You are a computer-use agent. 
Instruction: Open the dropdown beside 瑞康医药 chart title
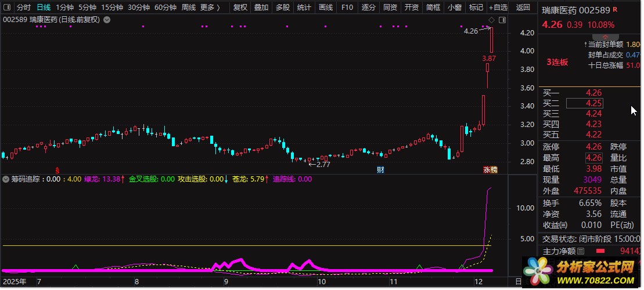[x=107, y=20]
